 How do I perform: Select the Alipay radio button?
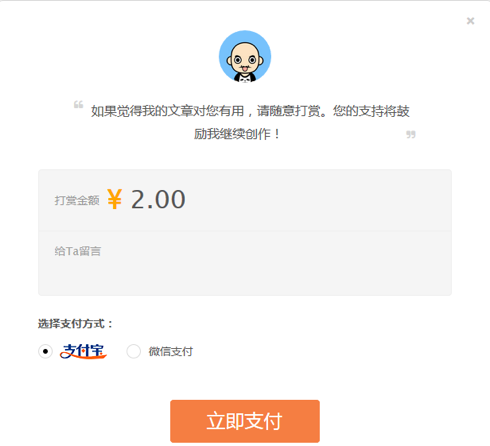[45, 351]
